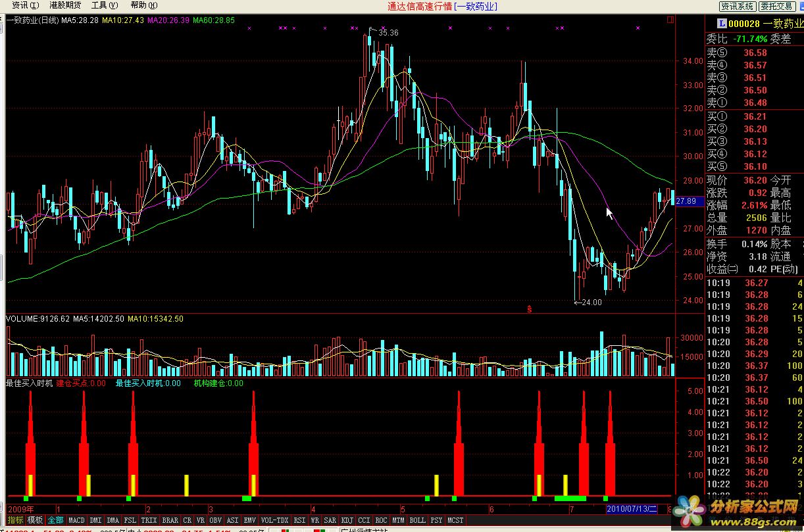Switch to the BOLL indicator

pos(418,520)
